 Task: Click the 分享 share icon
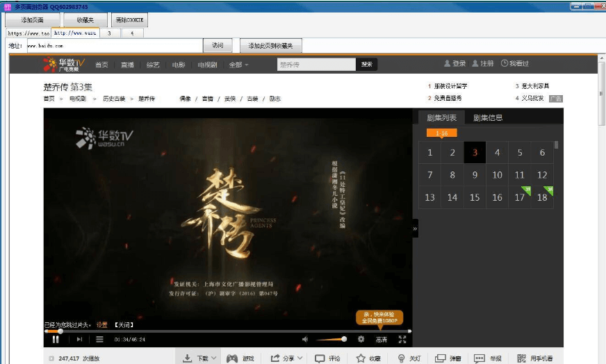tap(275, 358)
